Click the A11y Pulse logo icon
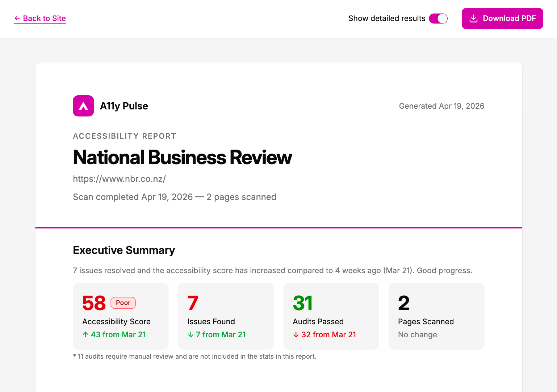Screen dimensions: 557x392 83,106
